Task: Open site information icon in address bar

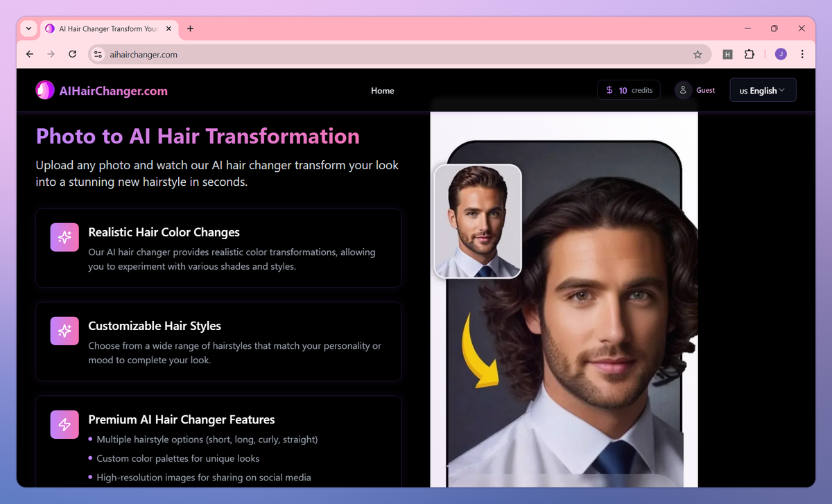Action: [x=98, y=54]
